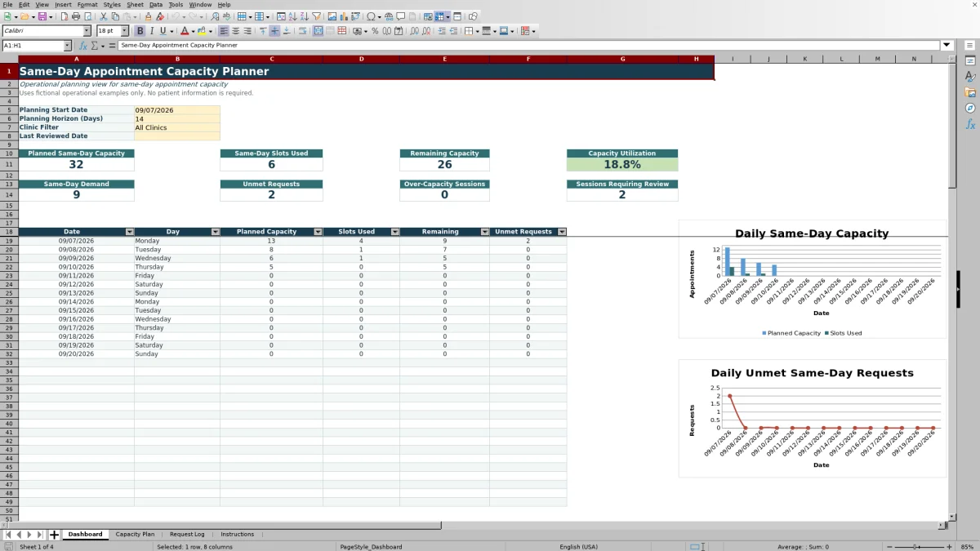
Task: Switch to the Capacity Plan sheet tab
Action: coord(135,535)
